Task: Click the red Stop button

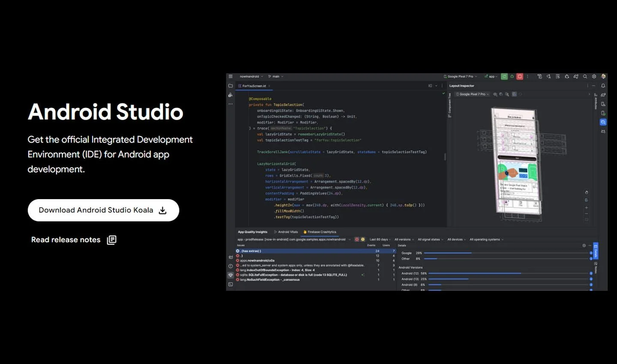Action: pyautogui.click(x=520, y=77)
